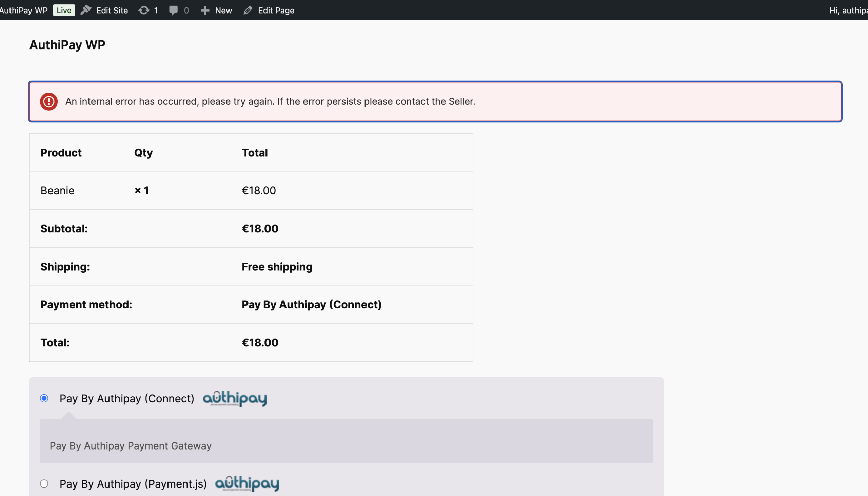Click the Payment method Pay By Authipay (Connect) value
The width and height of the screenshot is (868, 496).
(x=312, y=305)
